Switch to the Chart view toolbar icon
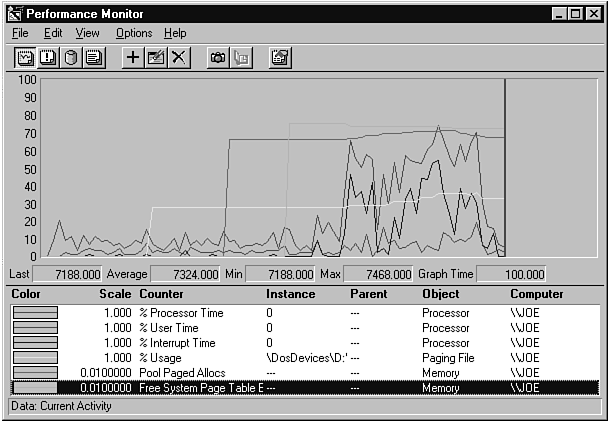The image size is (609, 423). point(25,57)
